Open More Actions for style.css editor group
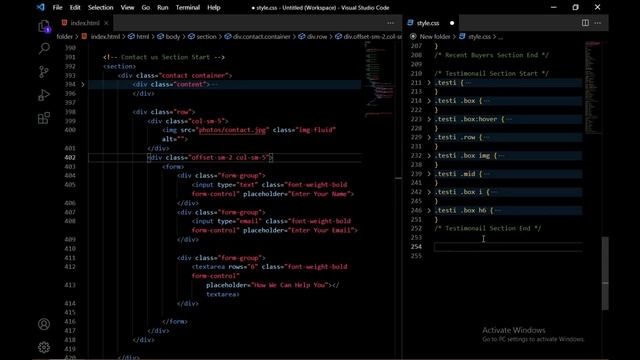The image size is (640, 360). [598, 23]
